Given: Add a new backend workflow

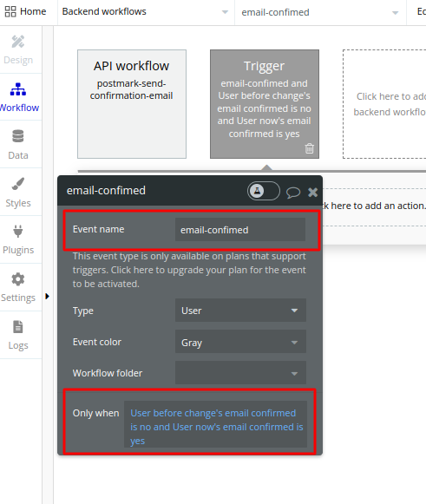Looking at the screenshot, I should coord(384,104).
